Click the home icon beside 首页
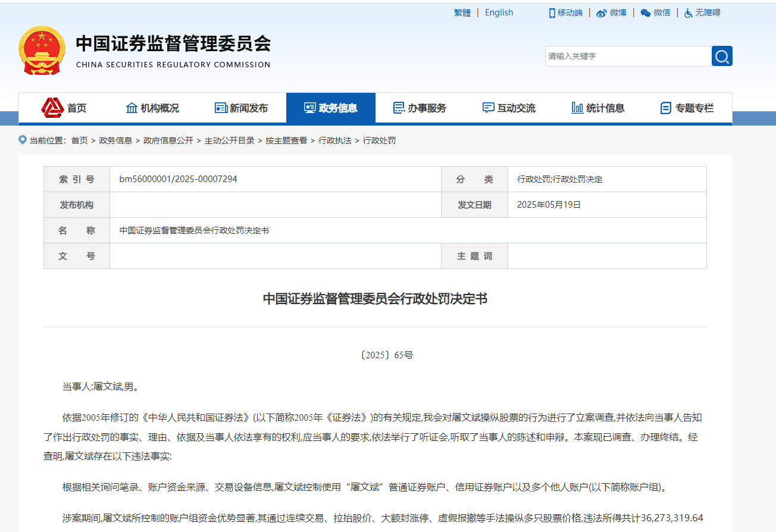 coord(54,108)
